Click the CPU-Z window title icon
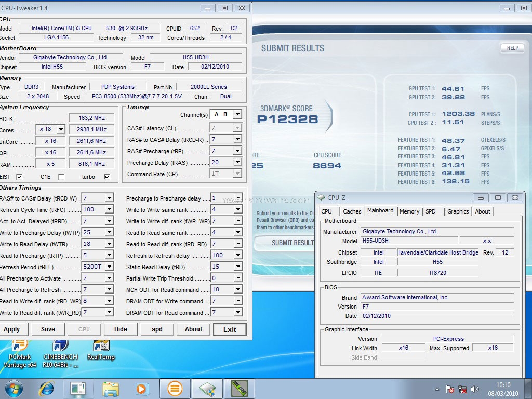The height and width of the screenshot is (399, 532). pos(321,197)
